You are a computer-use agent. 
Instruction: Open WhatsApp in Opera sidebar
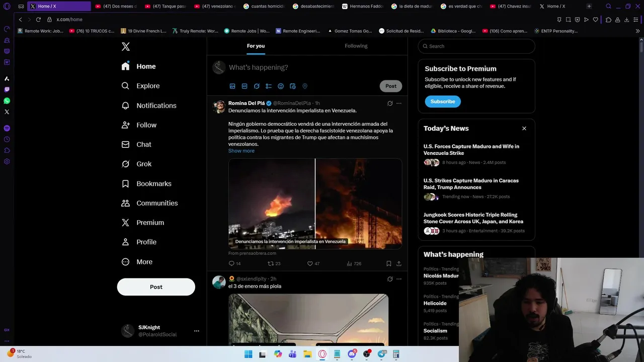point(7,101)
